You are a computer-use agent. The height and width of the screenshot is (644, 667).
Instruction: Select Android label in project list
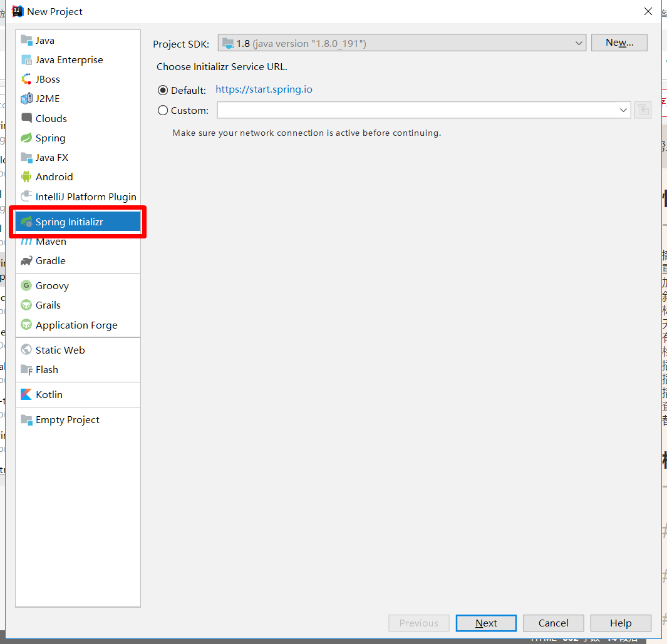(x=54, y=177)
